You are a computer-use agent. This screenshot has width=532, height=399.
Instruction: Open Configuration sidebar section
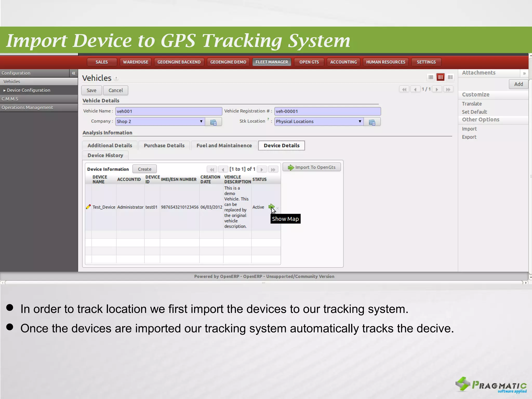pyautogui.click(x=35, y=73)
